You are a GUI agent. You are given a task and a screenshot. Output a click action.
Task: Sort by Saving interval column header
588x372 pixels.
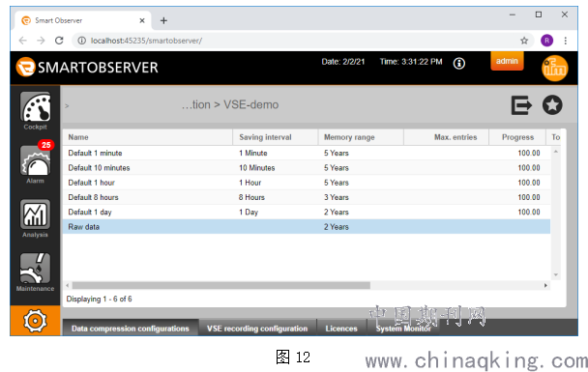(276, 137)
